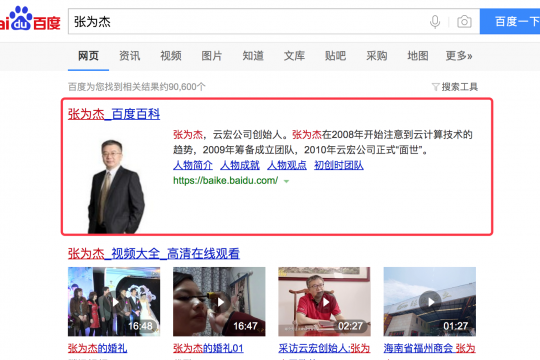Open the 知道 tab
This screenshot has width=540, height=360.
[253, 56]
